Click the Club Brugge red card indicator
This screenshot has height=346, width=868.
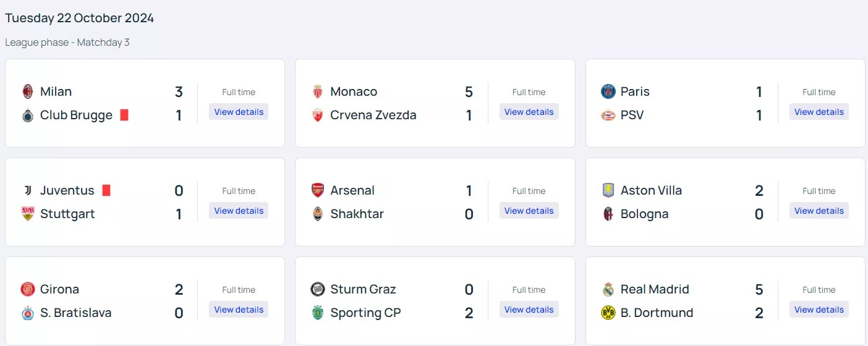[124, 115]
